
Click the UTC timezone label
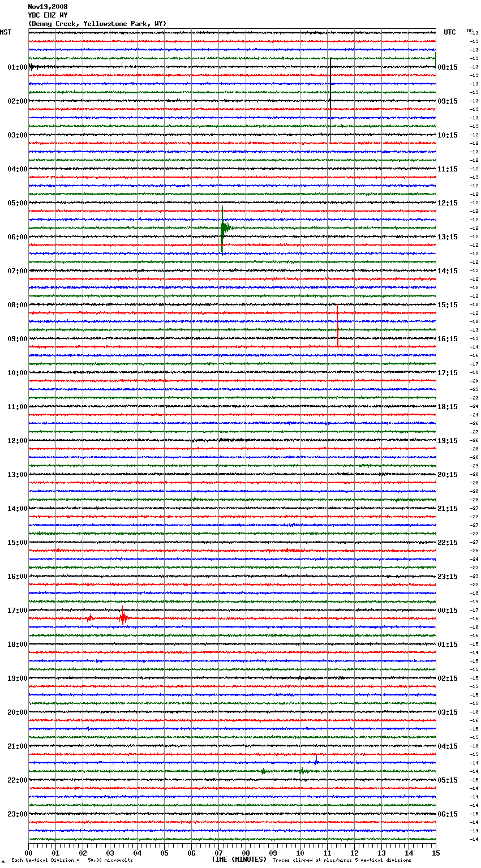(450, 32)
